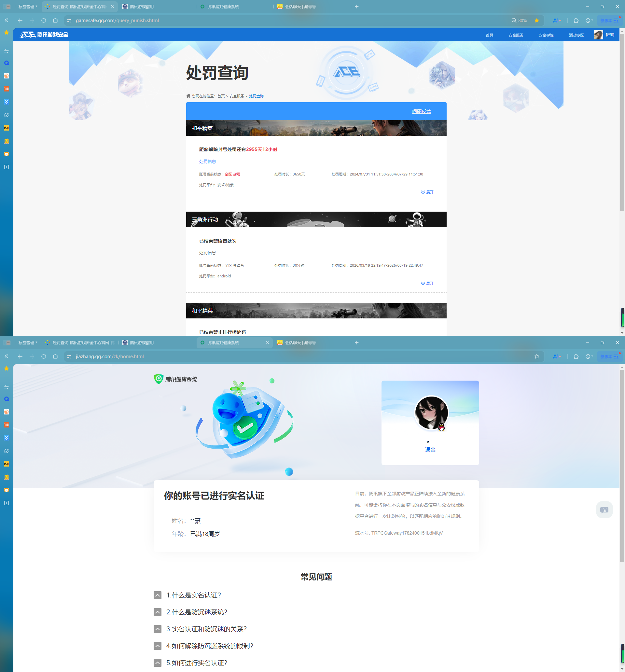This screenshot has height=672, width=625.
Task: Open history dropdown in top window
Action: (589, 20)
